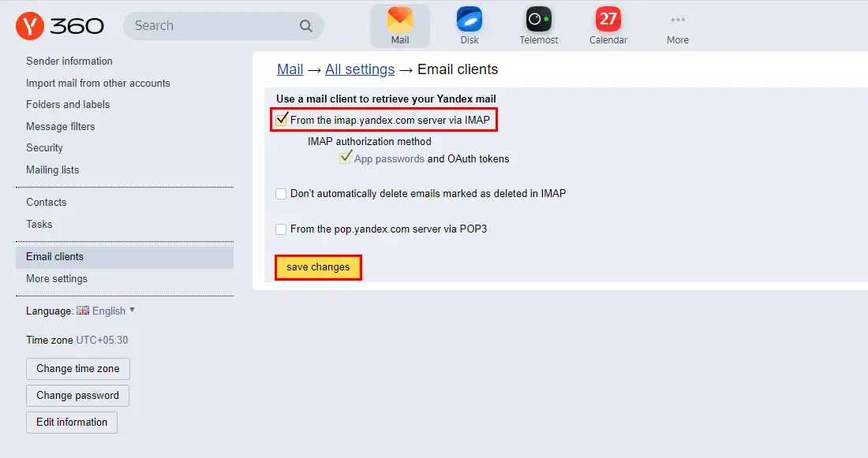Open Mailing lists settings
868x458 pixels.
53,169
